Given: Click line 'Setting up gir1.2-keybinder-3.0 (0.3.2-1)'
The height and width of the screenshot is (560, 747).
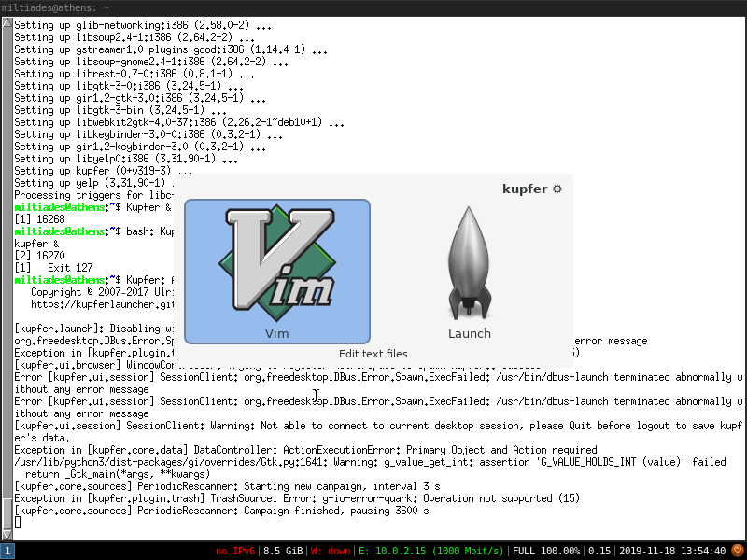Looking at the screenshot, I should 140,147.
